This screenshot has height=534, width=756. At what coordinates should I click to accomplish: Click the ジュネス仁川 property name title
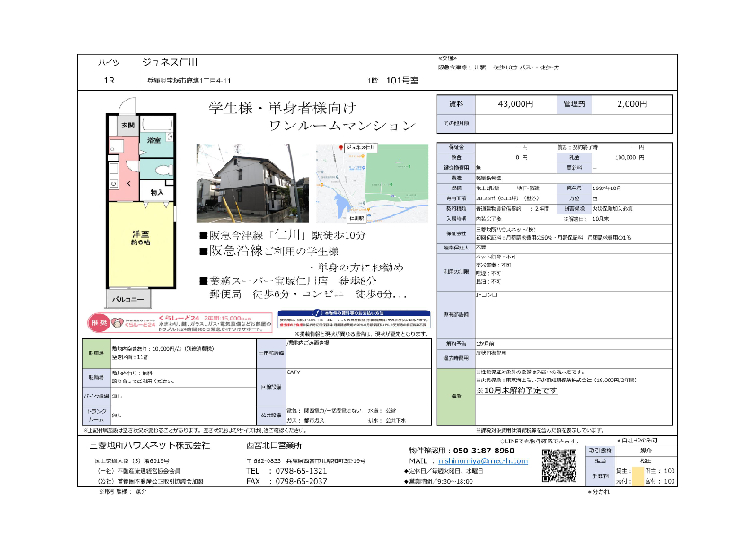click(171, 62)
